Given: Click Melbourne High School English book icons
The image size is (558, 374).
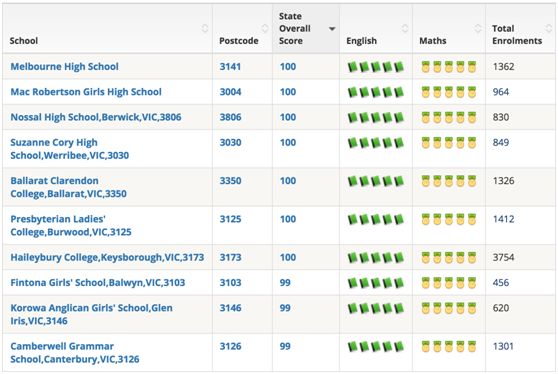Looking at the screenshot, I should point(376,67).
